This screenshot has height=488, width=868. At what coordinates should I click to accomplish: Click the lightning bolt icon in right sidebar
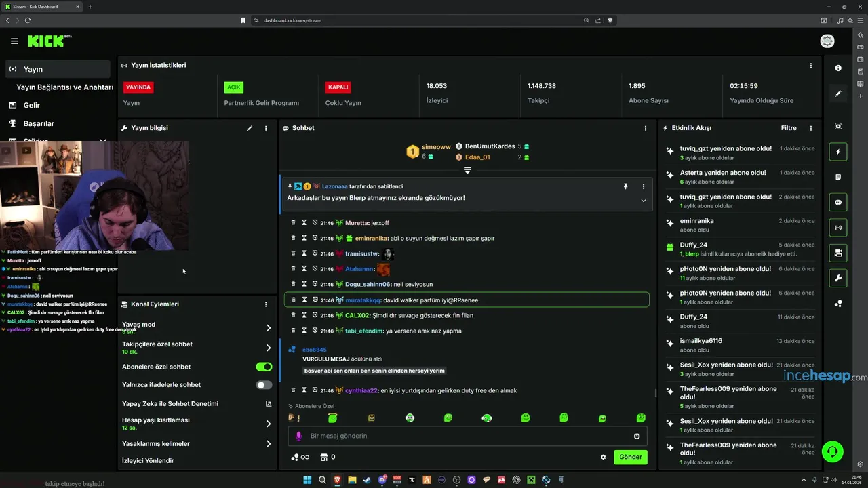838,152
